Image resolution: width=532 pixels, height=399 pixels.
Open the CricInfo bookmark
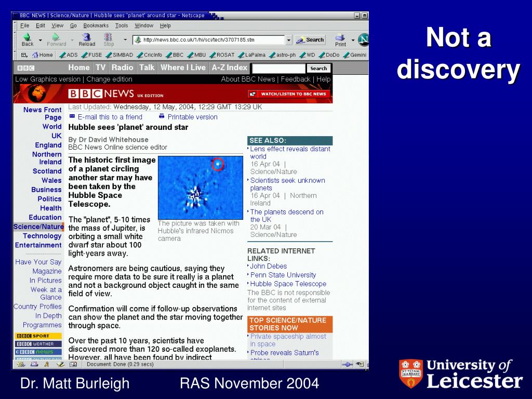pos(149,55)
